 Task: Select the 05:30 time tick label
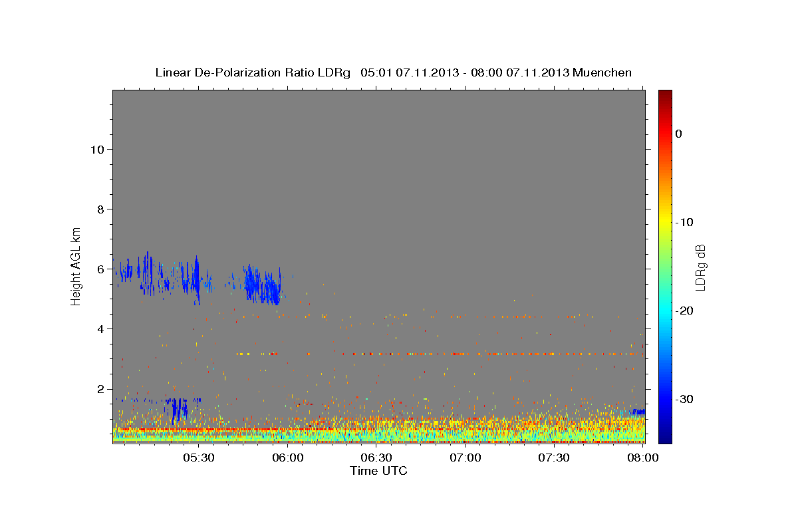(x=199, y=458)
